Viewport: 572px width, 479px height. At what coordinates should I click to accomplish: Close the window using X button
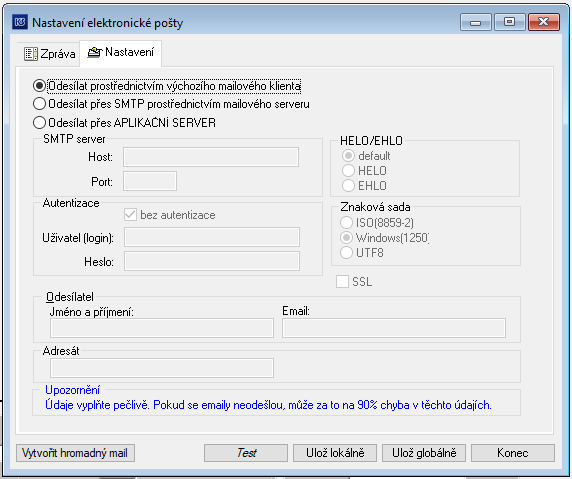point(544,22)
